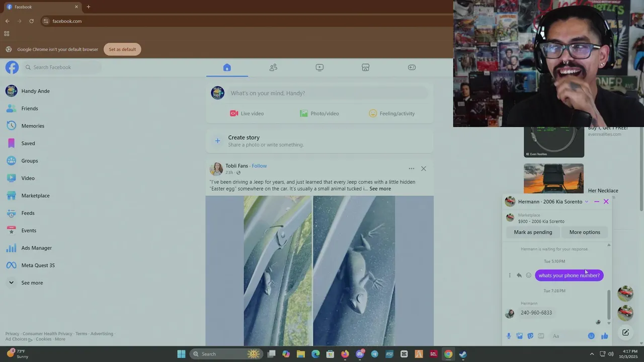This screenshot has width=644, height=362.
Task: Open Events in the left sidebar
Action: 29,230
